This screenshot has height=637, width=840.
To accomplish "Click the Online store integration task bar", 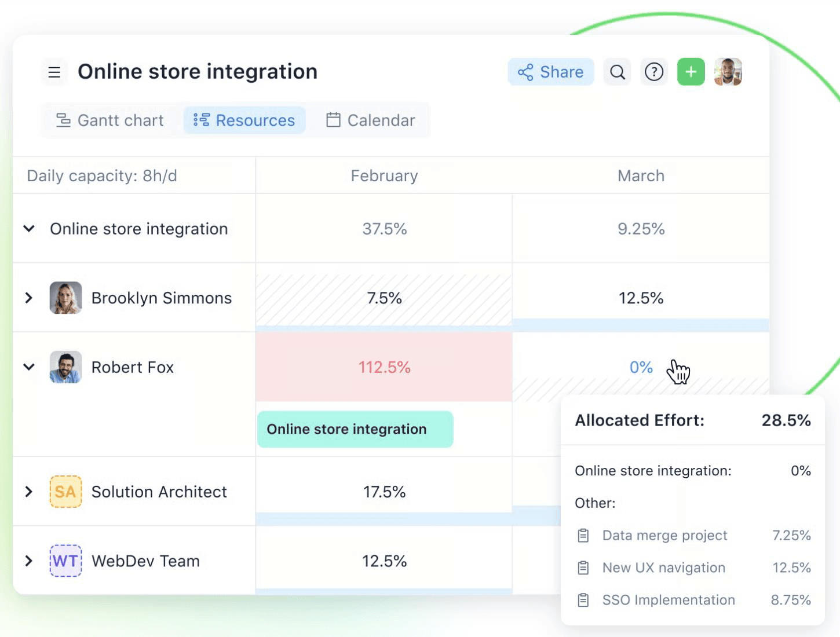I will [355, 429].
